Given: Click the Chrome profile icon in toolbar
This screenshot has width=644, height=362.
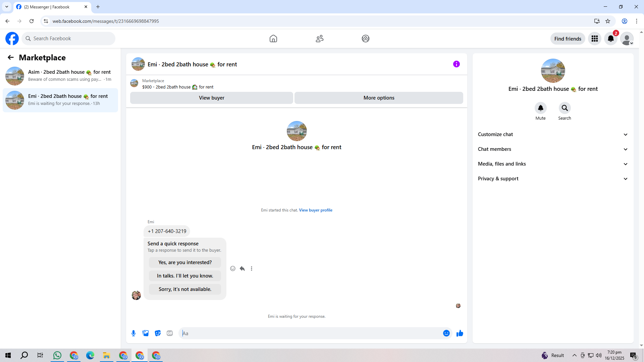Looking at the screenshot, I should pyautogui.click(x=625, y=21).
